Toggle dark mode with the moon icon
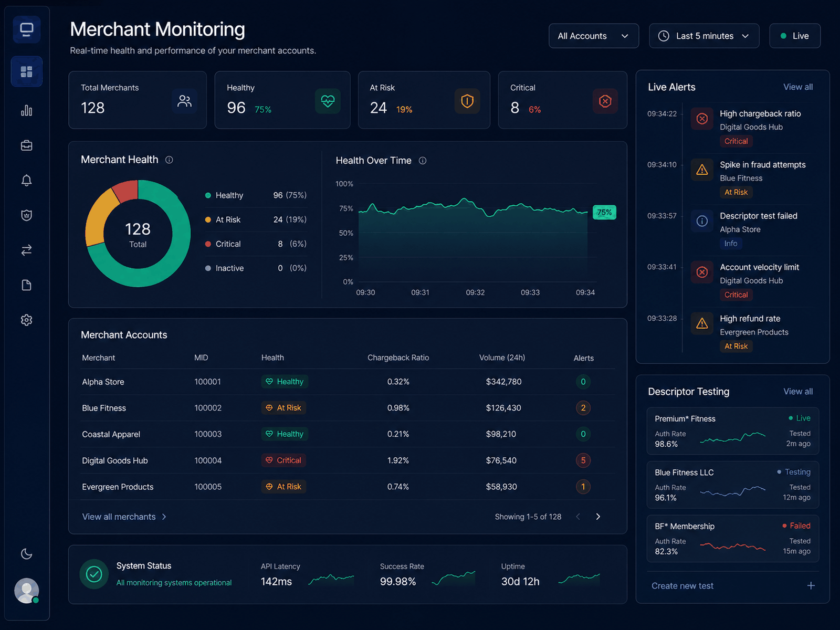Screen dimensions: 840x630 [27, 554]
